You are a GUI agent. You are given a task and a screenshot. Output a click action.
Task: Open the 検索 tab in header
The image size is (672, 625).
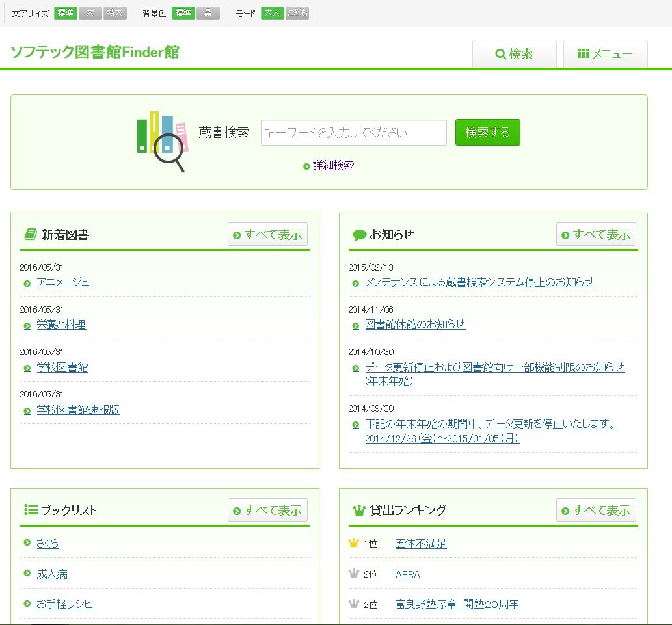[514, 54]
